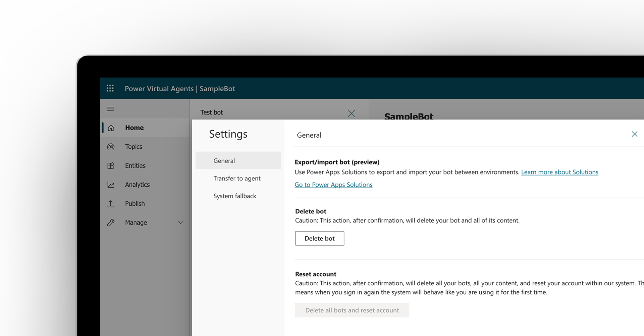
Task: Open System fallback settings
Action: [x=234, y=196]
